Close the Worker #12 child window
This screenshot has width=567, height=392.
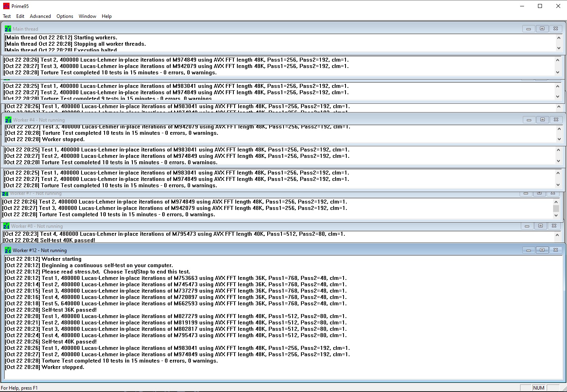555,250
